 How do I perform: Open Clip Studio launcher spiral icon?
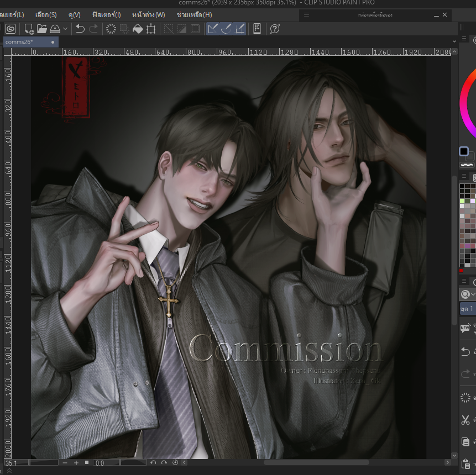pos(11,29)
